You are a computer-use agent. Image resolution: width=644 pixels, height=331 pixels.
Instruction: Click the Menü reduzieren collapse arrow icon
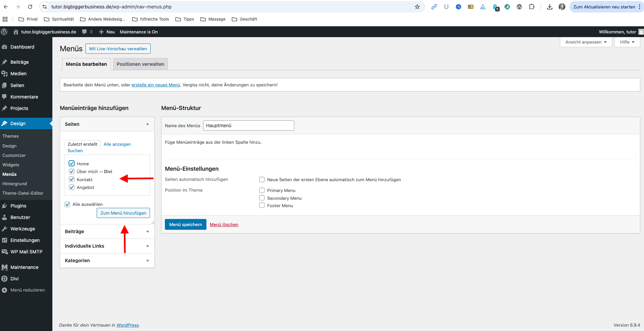pyautogui.click(x=4, y=290)
